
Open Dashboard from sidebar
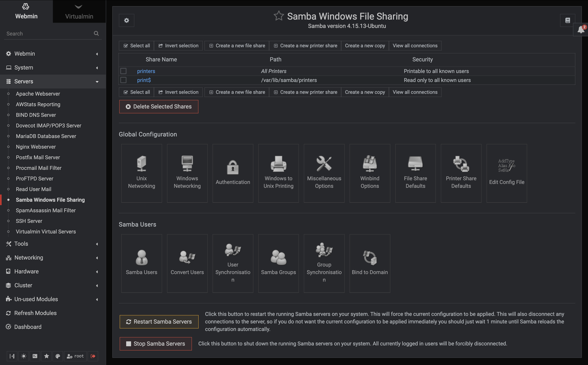pos(53,327)
